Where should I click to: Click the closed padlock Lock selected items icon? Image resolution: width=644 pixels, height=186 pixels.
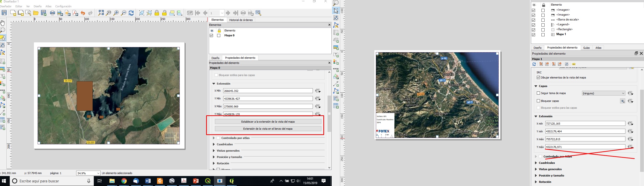click(157, 13)
